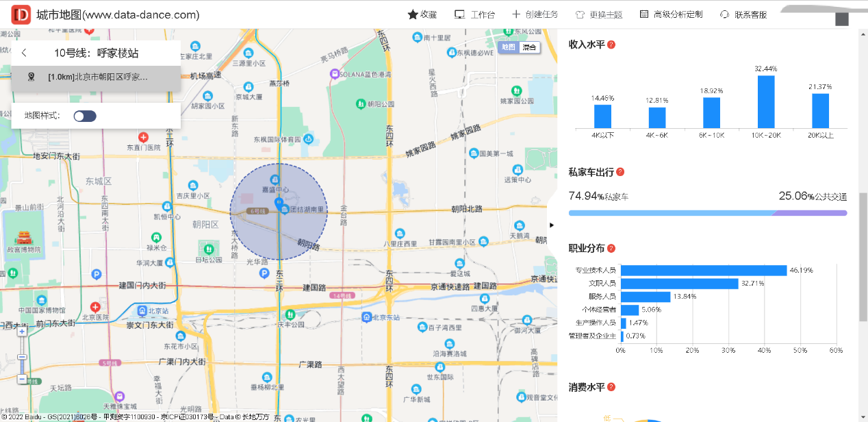The width and height of the screenshot is (868, 422).
Task: Click the SOLANA蓝色港湾 purple marker
Action: pyautogui.click(x=334, y=74)
